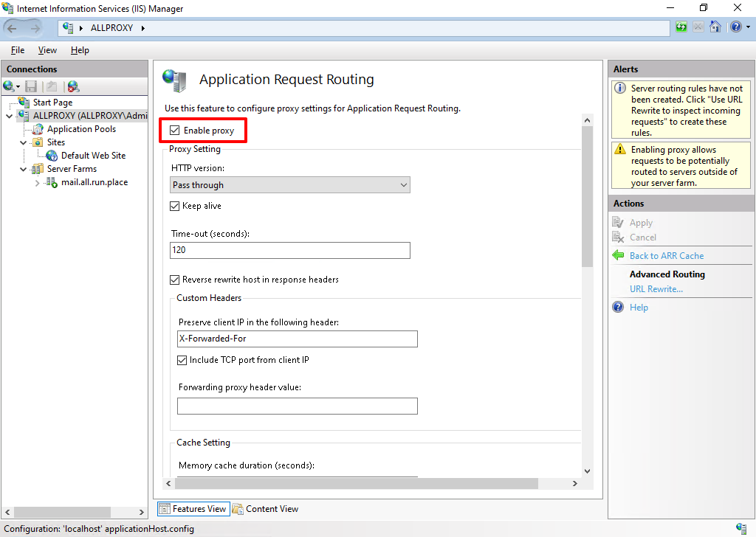Click the Back navigation arrow
The width and height of the screenshot is (756, 537).
pyautogui.click(x=12, y=29)
